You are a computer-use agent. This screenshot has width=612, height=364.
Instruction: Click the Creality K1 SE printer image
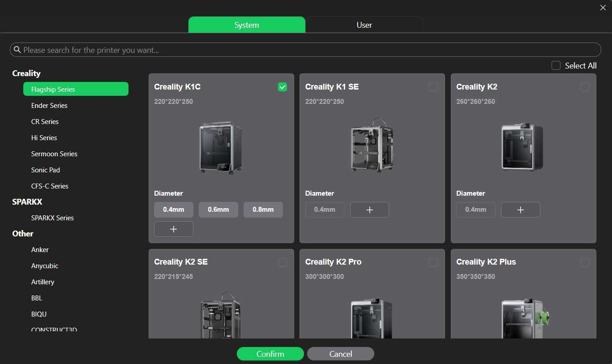point(372,146)
